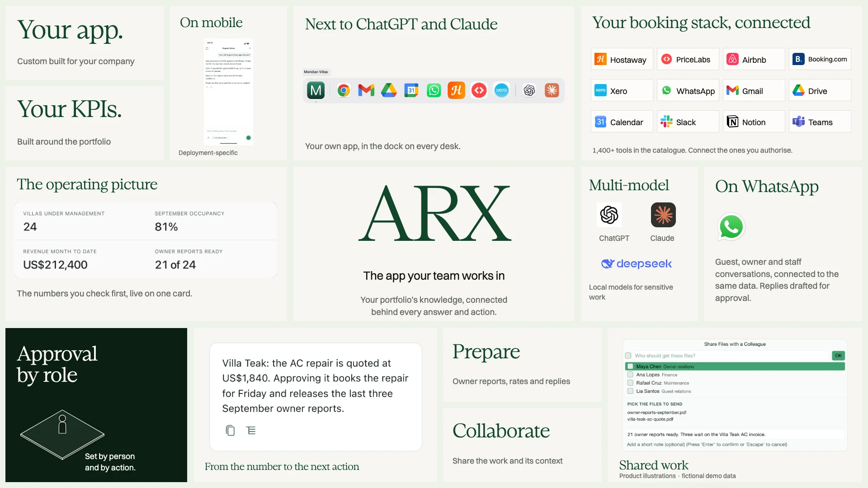The width and height of the screenshot is (868, 488).
Task: Open the Google Calendar icon in the dock
Action: pos(411,91)
